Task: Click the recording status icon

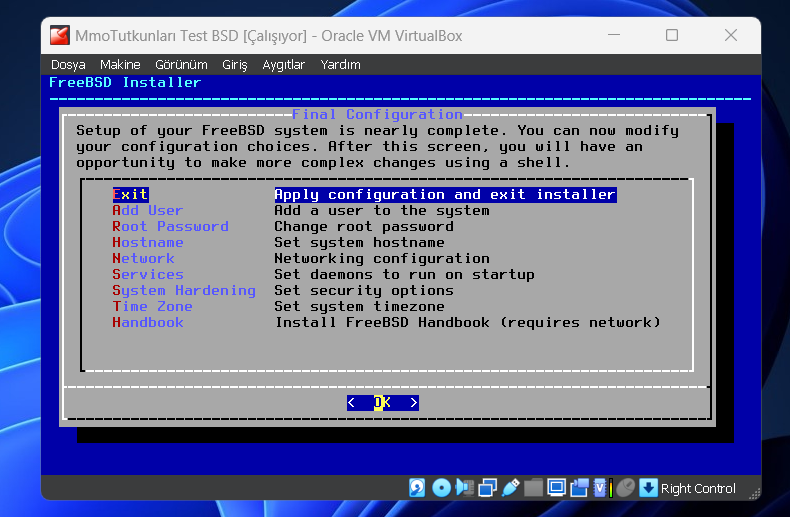Action: [579, 488]
